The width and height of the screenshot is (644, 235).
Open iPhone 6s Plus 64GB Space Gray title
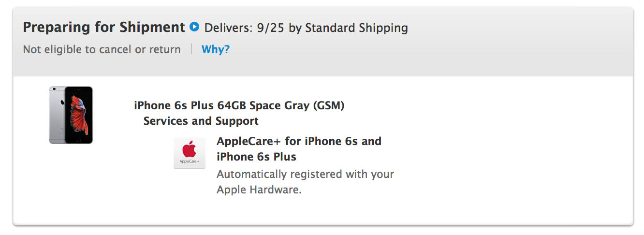[239, 105]
